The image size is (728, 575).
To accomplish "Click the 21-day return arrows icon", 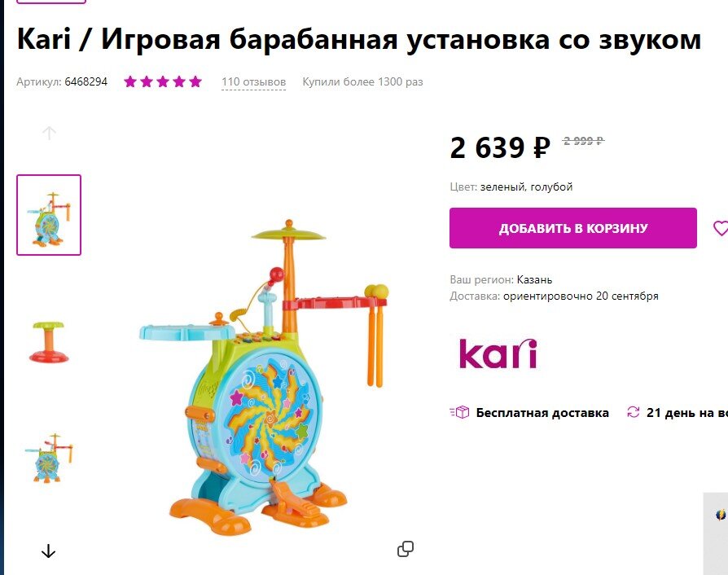I will point(634,412).
